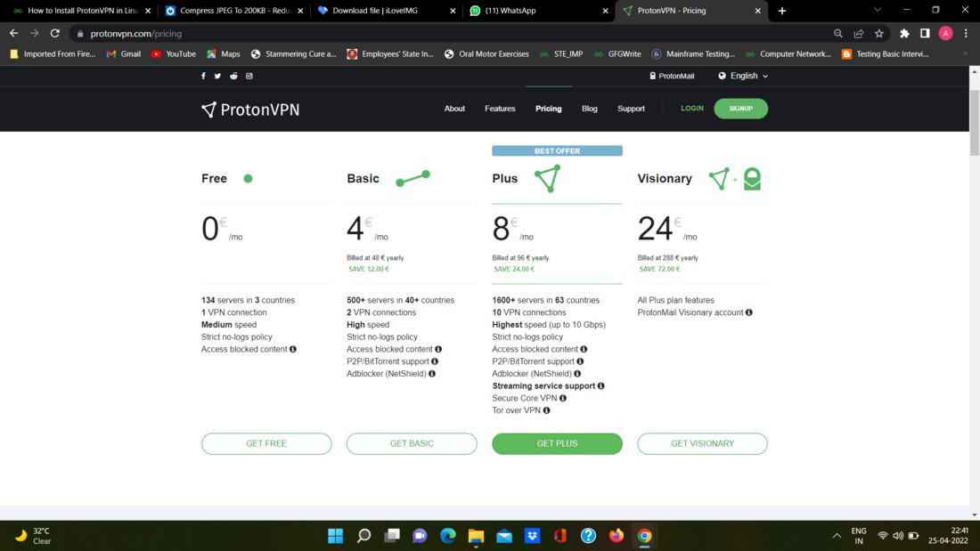Click BEST OFFER banner above Plus
980x551 pixels.
tap(557, 150)
